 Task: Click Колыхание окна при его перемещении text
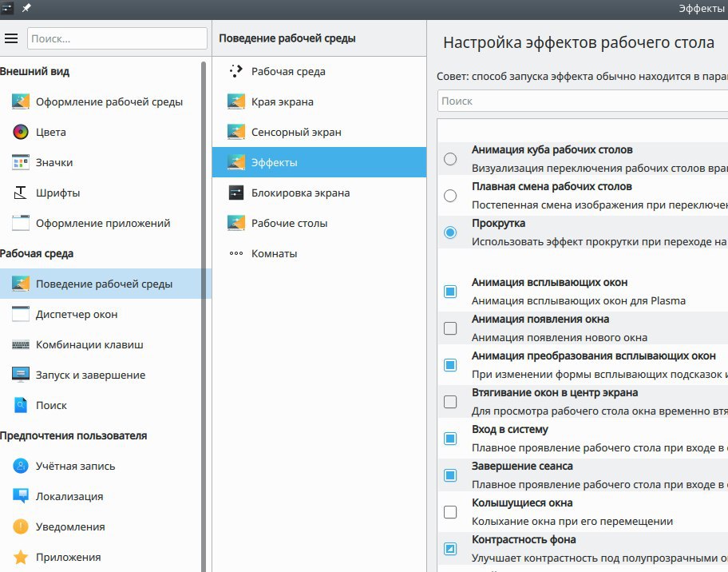pyautogui.click(x=572, y=522)
